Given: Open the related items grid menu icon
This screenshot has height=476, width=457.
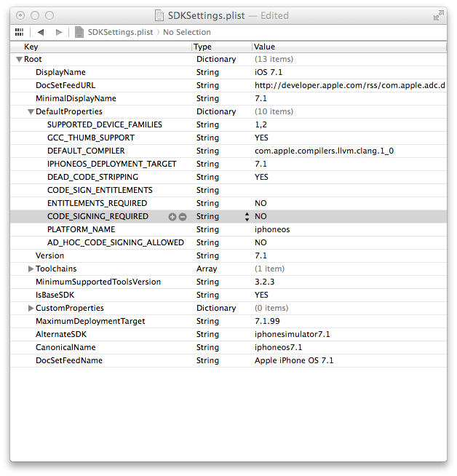Looking at the screenshot, I should pyautogui.click(x=19, y=32).
